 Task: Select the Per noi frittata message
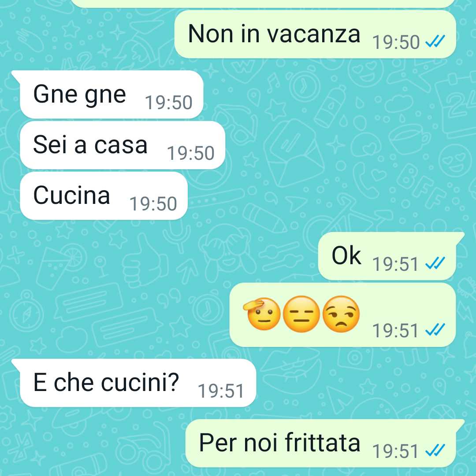[325, 443]
